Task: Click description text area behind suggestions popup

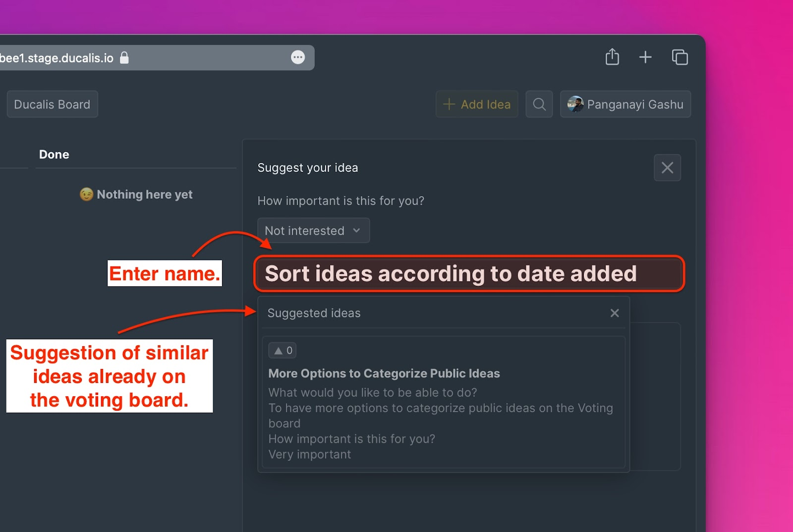Action: click(x=655, y=396)
